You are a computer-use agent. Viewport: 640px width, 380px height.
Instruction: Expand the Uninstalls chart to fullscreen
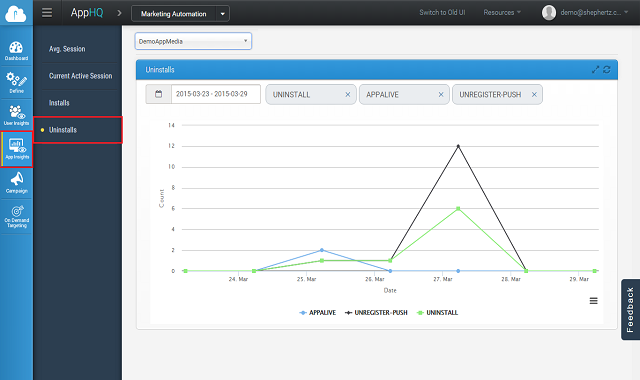pos(595,70)
